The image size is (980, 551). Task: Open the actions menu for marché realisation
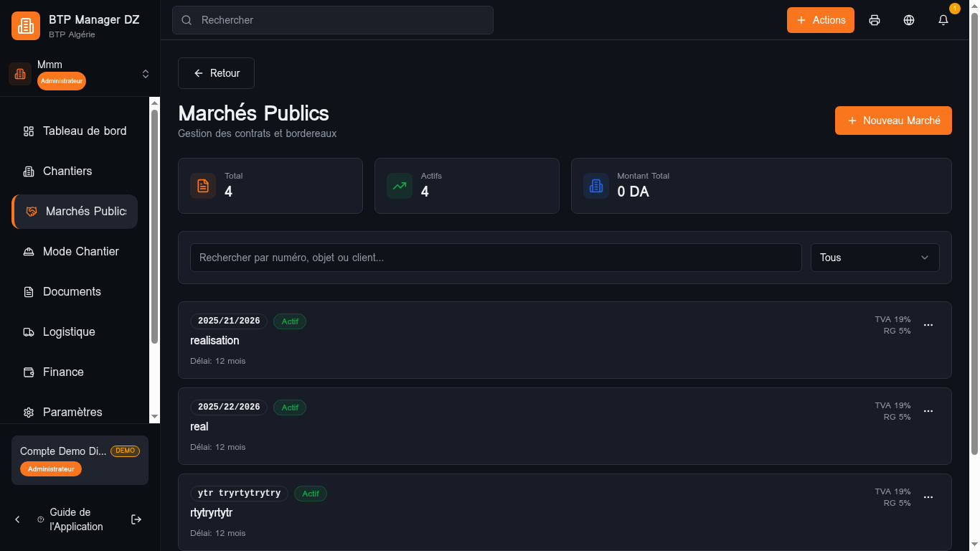pos(928,325)
